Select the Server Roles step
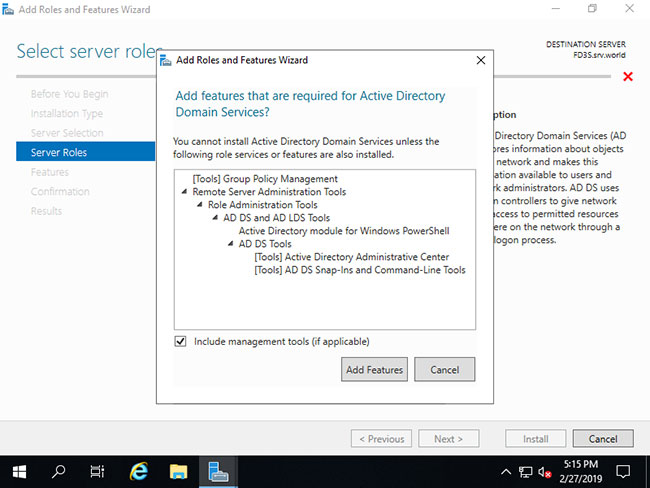The width and height of the screenshot is (650, 488). [x=85, y=151]
